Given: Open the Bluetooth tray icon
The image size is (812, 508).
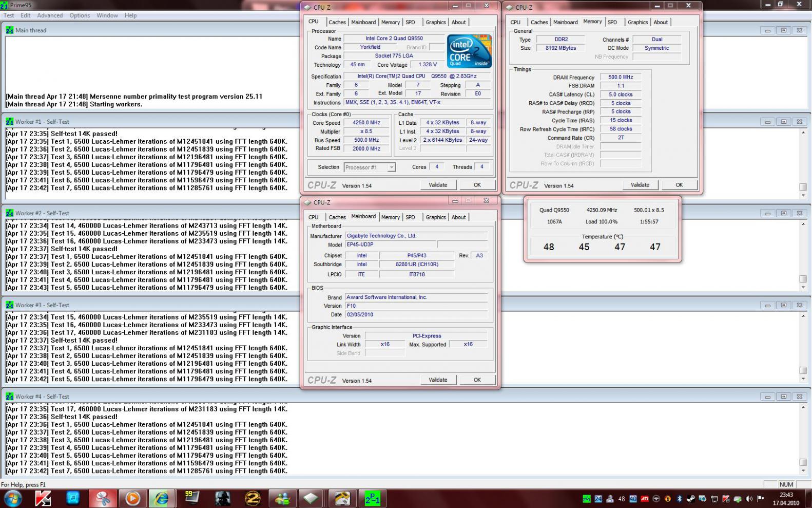Looking at the screenshot, I should coord(679,499).
